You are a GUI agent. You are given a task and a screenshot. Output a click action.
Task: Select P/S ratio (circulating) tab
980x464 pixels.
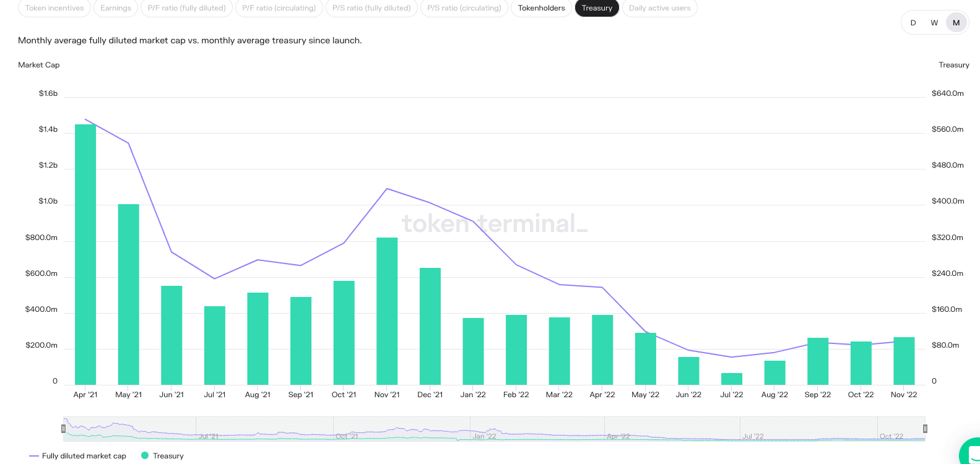464,8
